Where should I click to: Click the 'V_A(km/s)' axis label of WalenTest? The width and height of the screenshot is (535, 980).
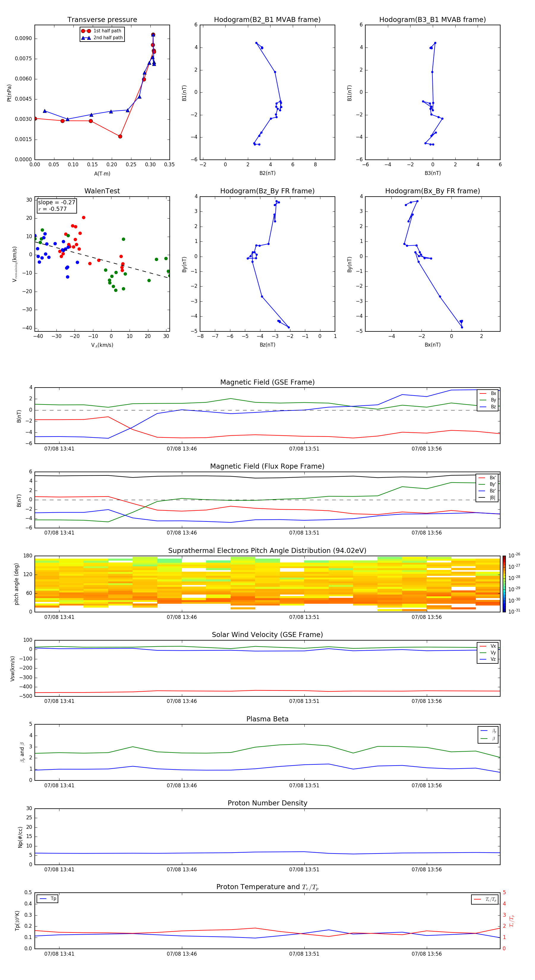102,345
